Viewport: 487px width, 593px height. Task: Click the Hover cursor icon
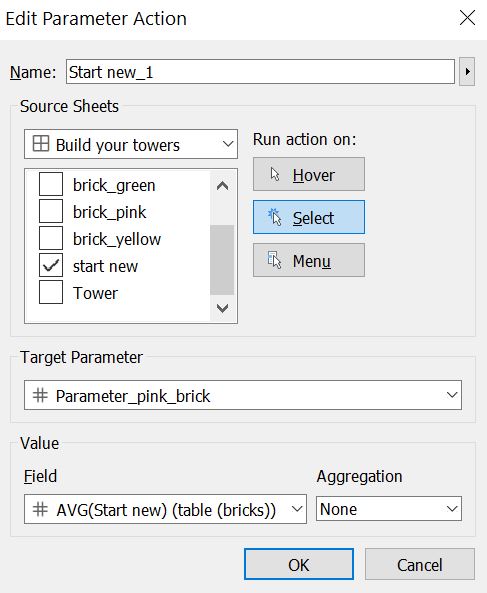pos(275,174)
